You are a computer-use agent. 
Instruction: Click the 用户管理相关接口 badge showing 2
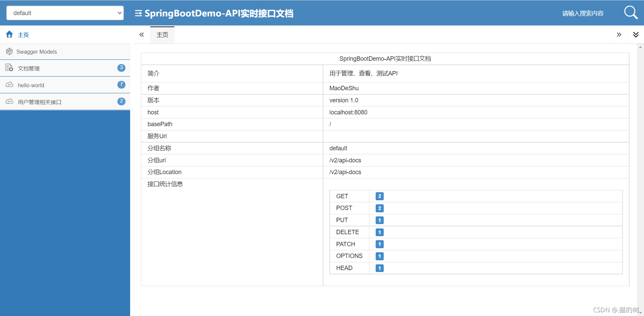pos(121,101)
